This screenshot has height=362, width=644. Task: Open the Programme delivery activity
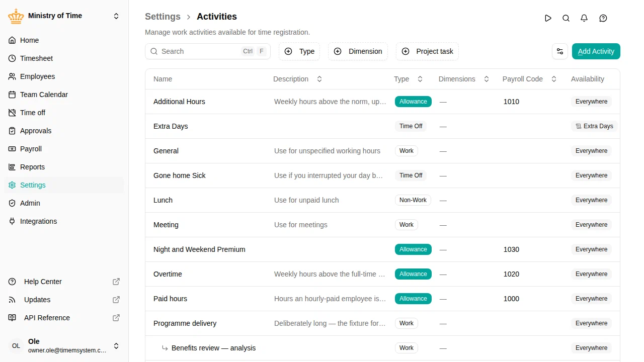[x=382, y=323]
